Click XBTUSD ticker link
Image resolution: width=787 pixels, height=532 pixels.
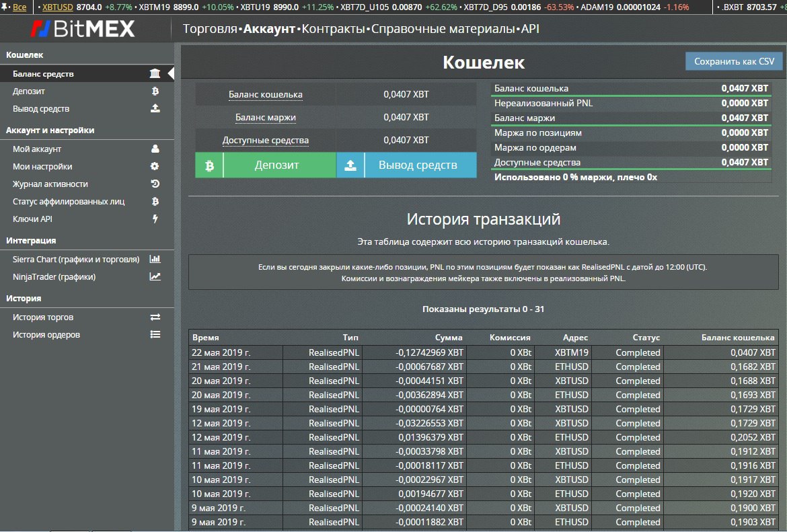coord(57,7)
